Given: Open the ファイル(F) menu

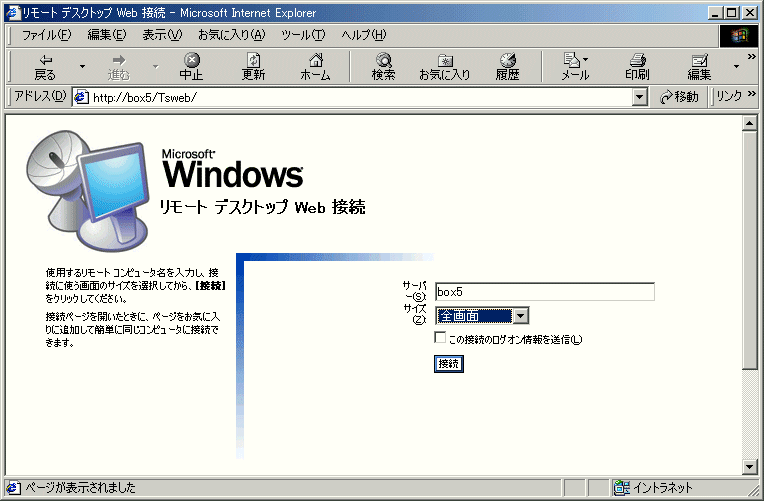Looking at the screenshot, I should [x=46, y=35].
